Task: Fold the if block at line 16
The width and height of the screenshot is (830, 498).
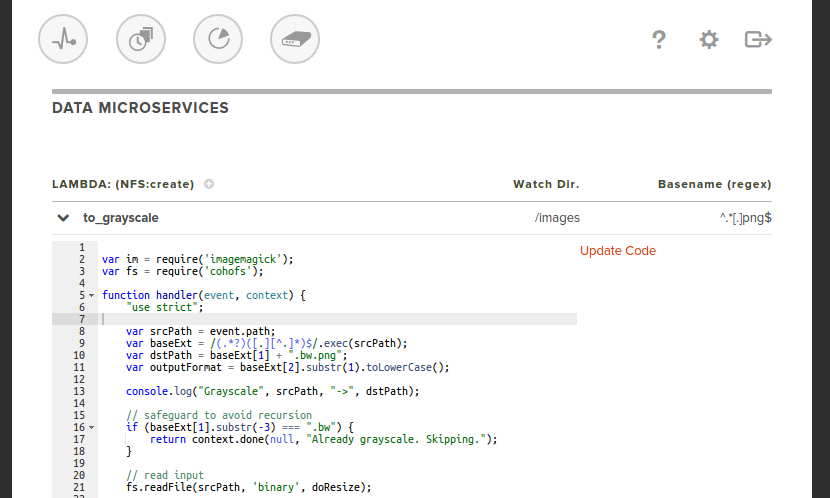Action: point(92,427)
